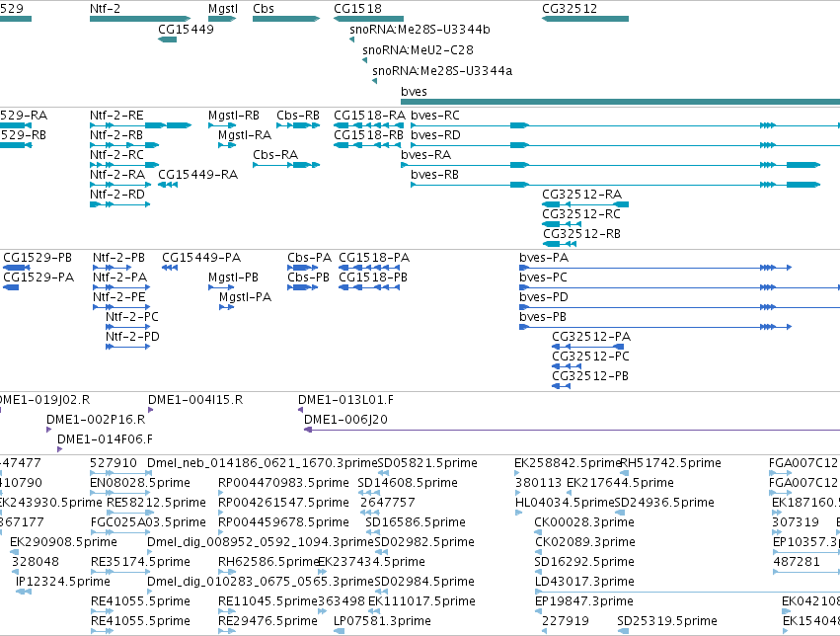Select protein Ntf-2-PD
Screen dimensions: 840x636
point(128,347)
